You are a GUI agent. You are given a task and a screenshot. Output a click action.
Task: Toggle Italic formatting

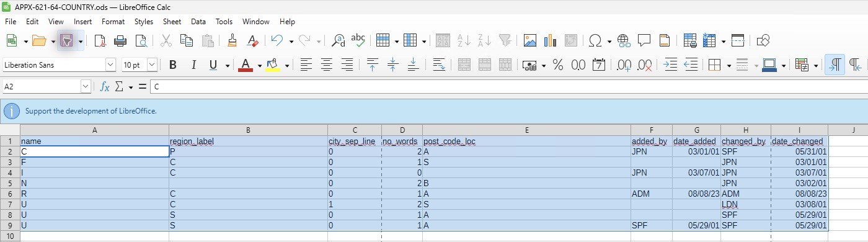tap(193, 65)
